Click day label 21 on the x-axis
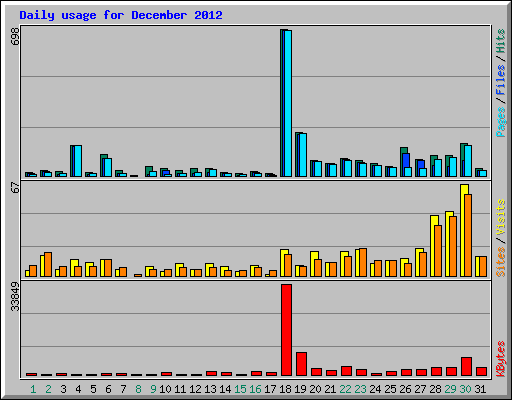This screenshot has width=512, height=400. pyautogui.click(x=330, y=389)
